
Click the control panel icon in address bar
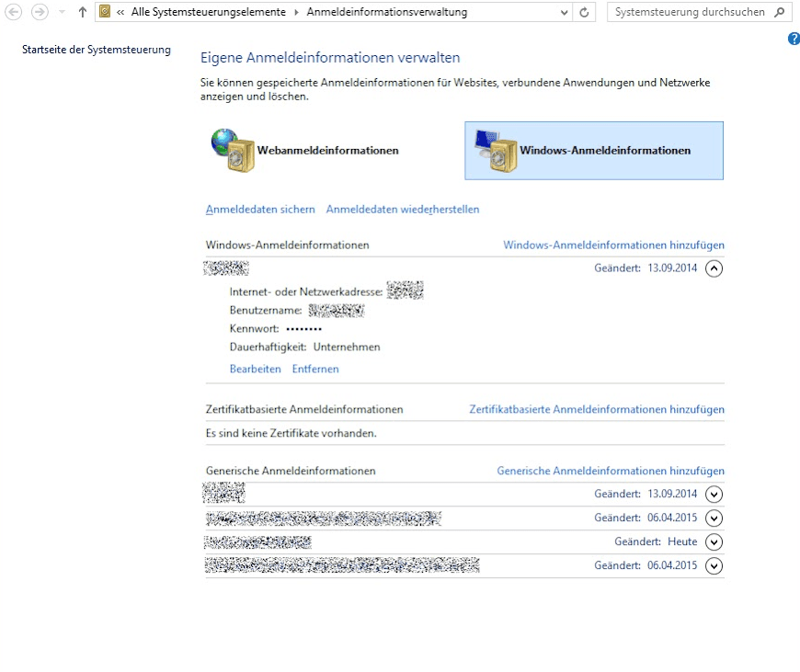point(105,11)
